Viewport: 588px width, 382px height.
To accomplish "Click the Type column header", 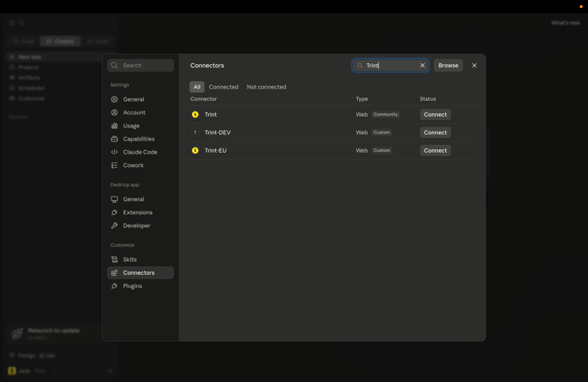I will pos(362,98).
